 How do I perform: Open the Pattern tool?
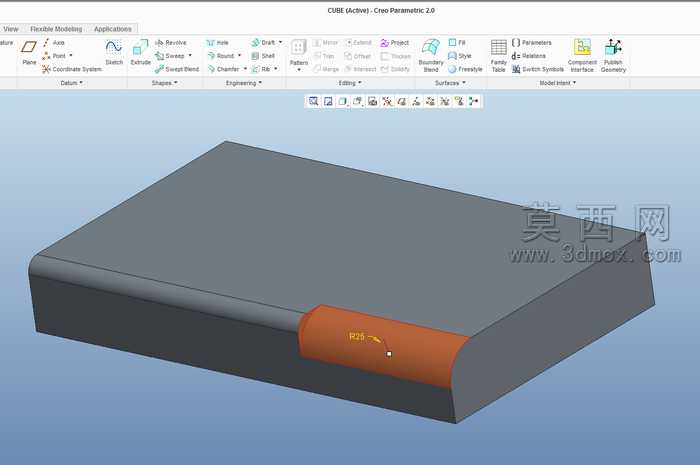point(299,50)
